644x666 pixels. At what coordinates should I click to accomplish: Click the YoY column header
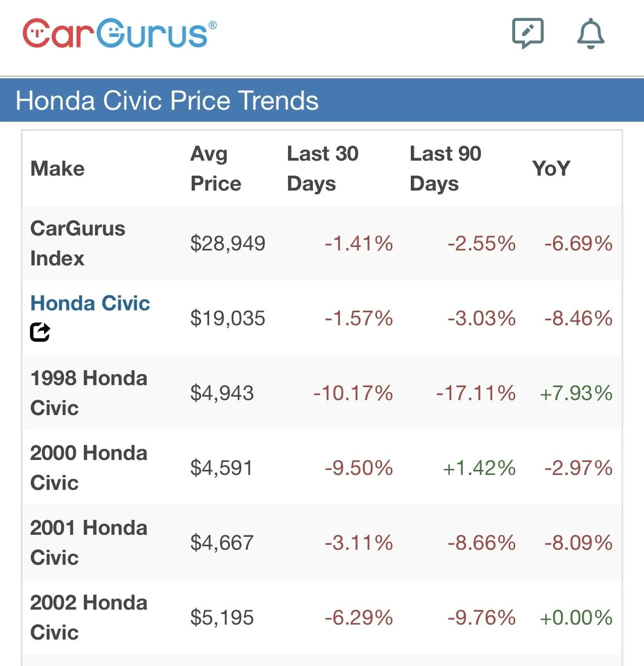click(551, 169)
